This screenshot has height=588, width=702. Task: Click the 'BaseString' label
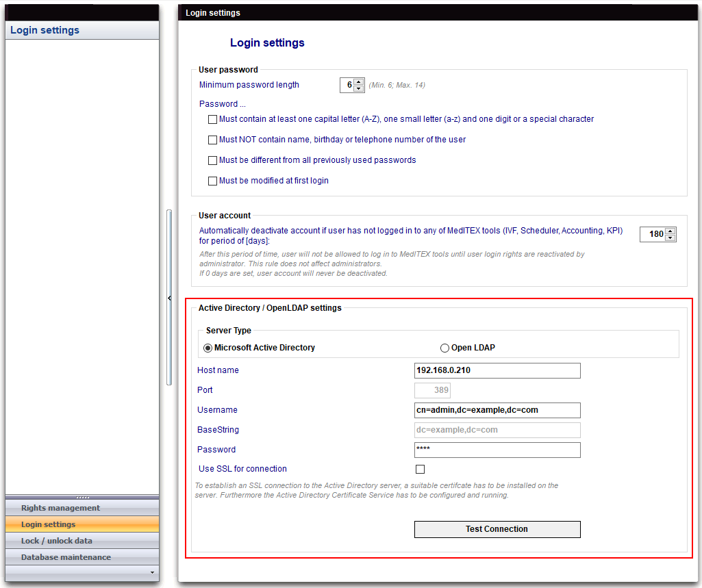coord(218,430)
